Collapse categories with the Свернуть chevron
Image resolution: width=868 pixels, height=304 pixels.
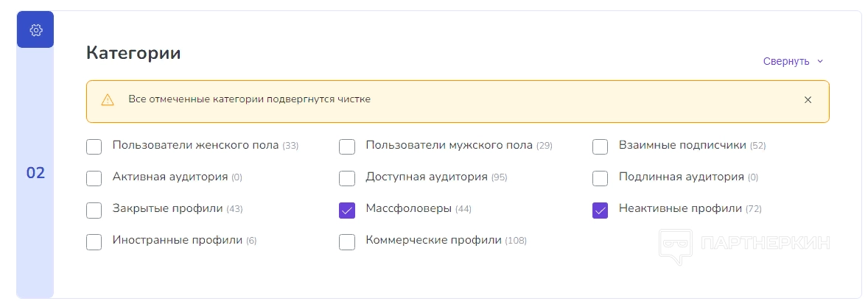pos(820,62)
